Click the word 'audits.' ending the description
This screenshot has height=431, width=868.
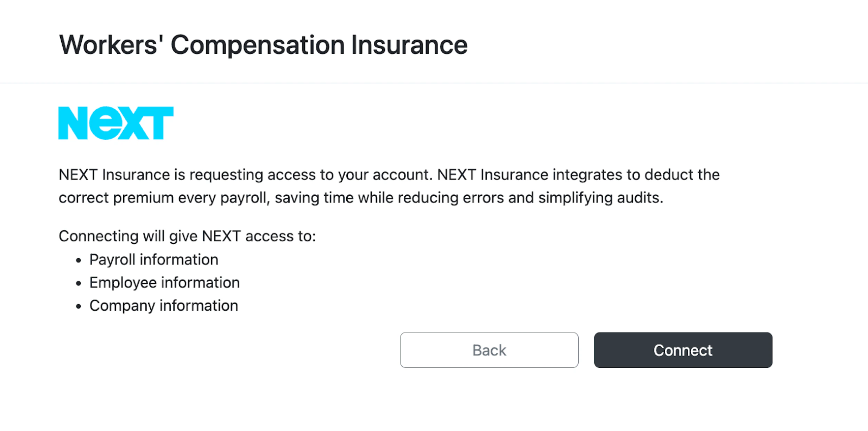pos(640,198)
